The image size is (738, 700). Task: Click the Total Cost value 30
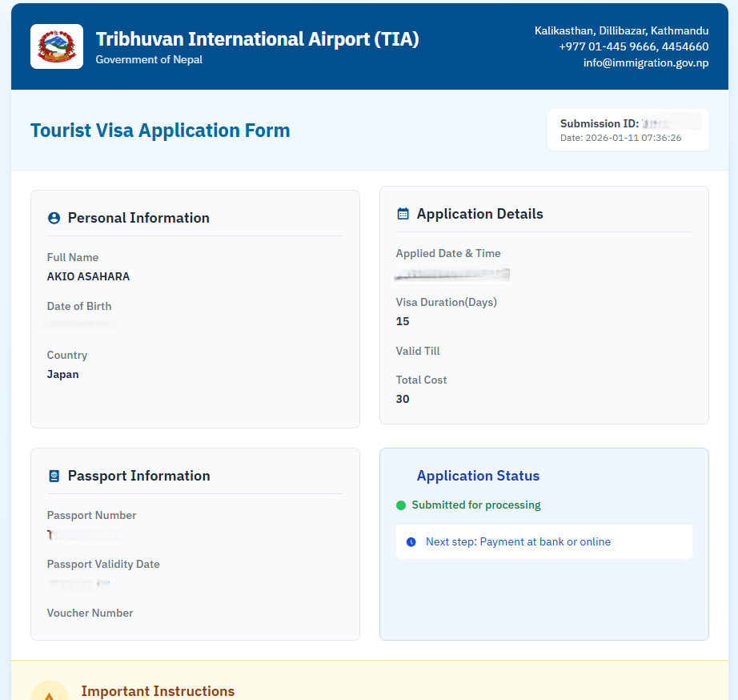403,399
